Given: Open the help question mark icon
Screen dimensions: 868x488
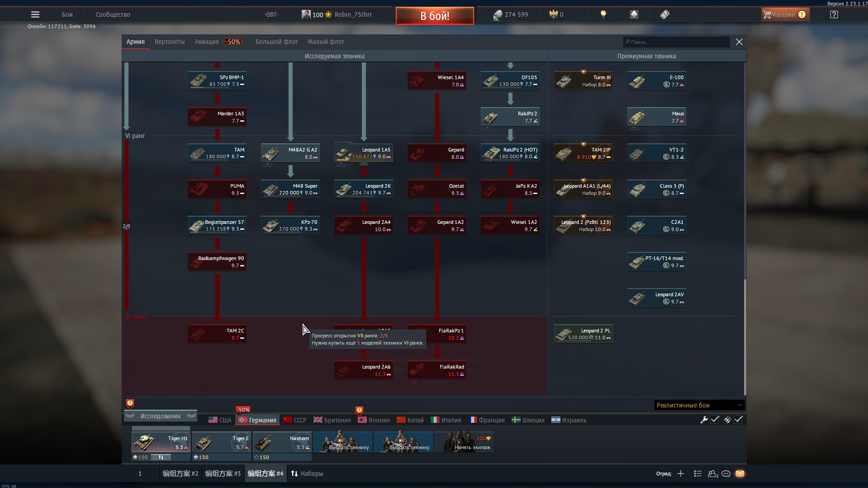Looking at the screenshot, I should coord(834,14).
